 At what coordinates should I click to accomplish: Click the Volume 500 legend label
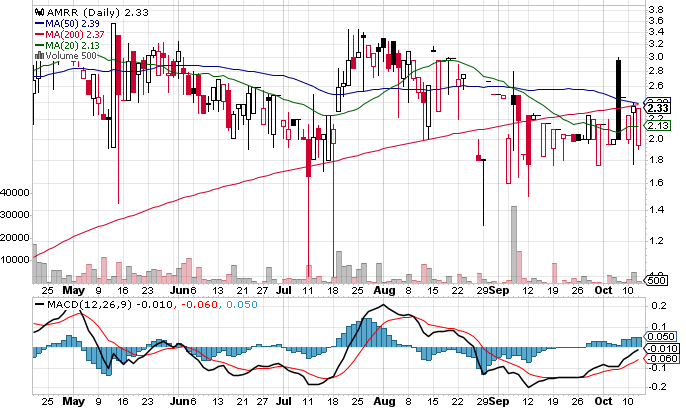[70, 56]
